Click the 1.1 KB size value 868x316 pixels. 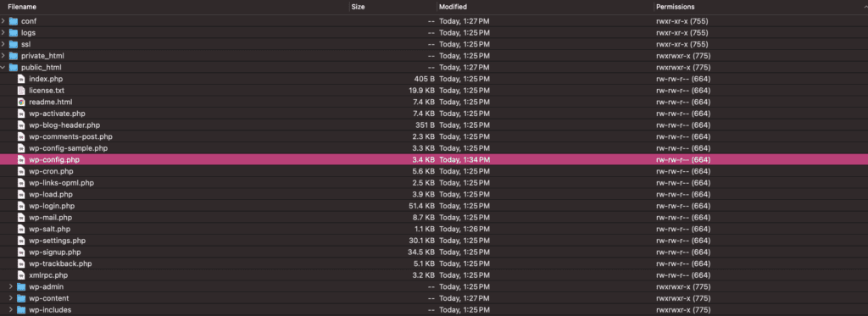(424, 229)
